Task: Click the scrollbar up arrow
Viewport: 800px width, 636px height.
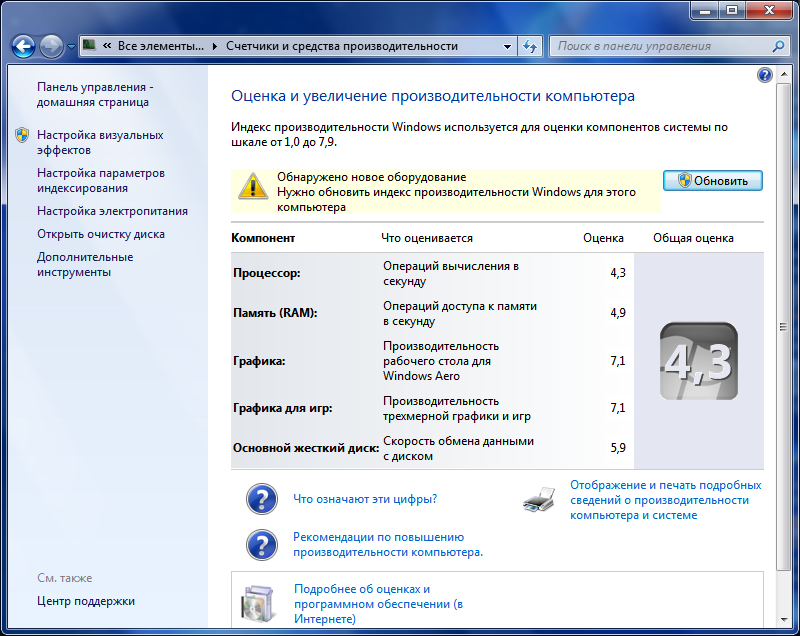Action: tap(783, 74)
